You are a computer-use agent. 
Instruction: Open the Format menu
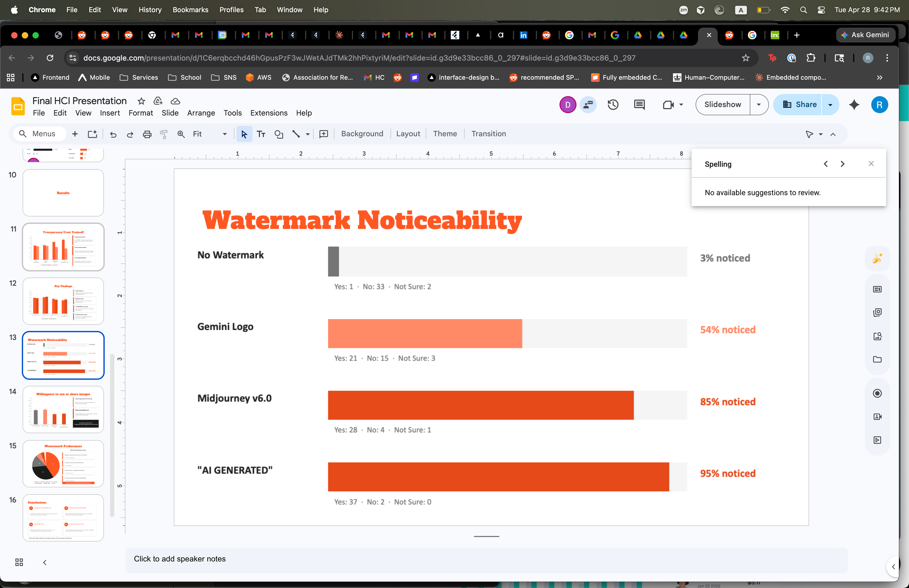coord(141,113)
